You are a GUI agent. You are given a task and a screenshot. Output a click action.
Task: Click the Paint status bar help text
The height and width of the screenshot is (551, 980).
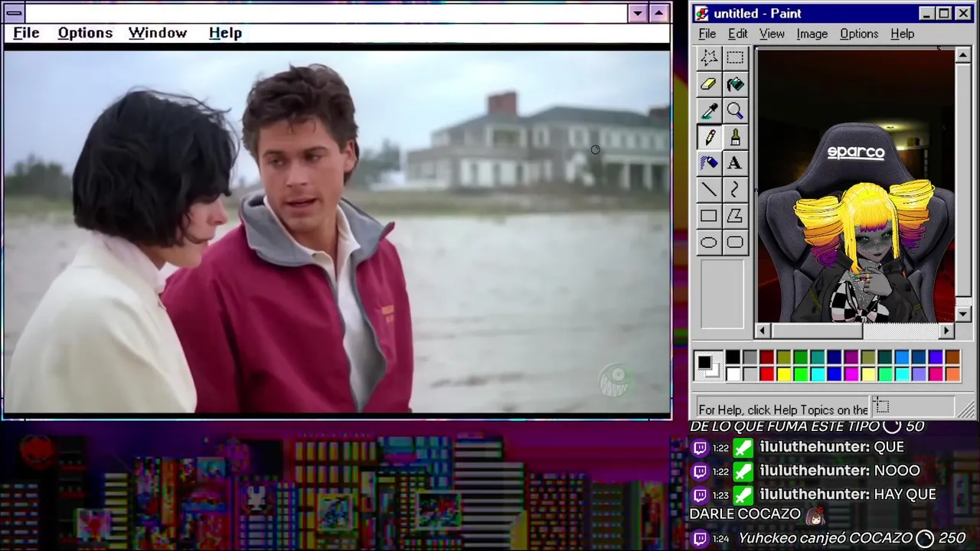(783, 409)
